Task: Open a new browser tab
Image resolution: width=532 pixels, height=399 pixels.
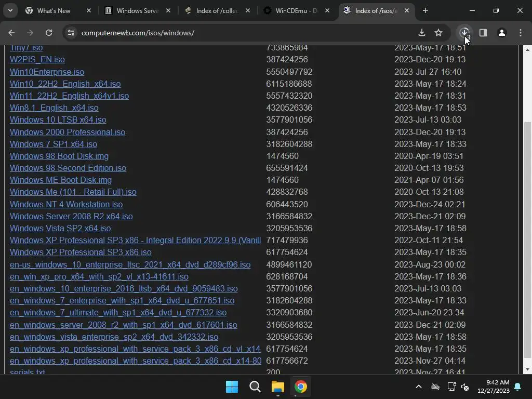Action: (x=425, y=10)
